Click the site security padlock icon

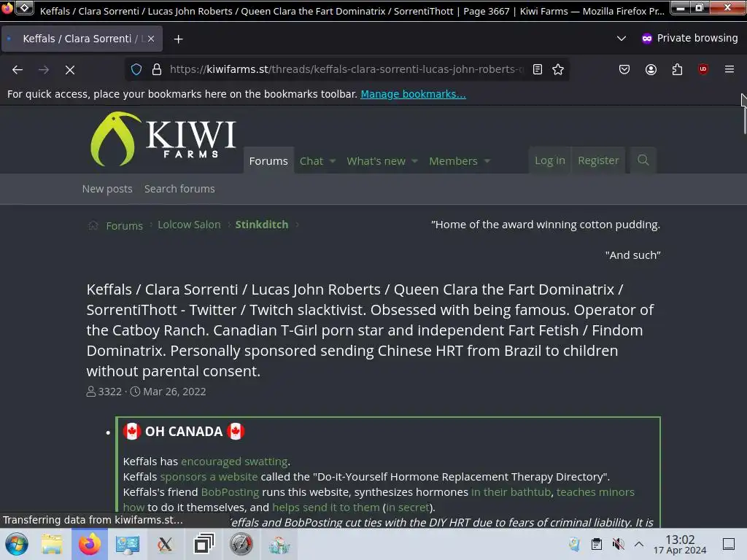click(x=157, y=69)
